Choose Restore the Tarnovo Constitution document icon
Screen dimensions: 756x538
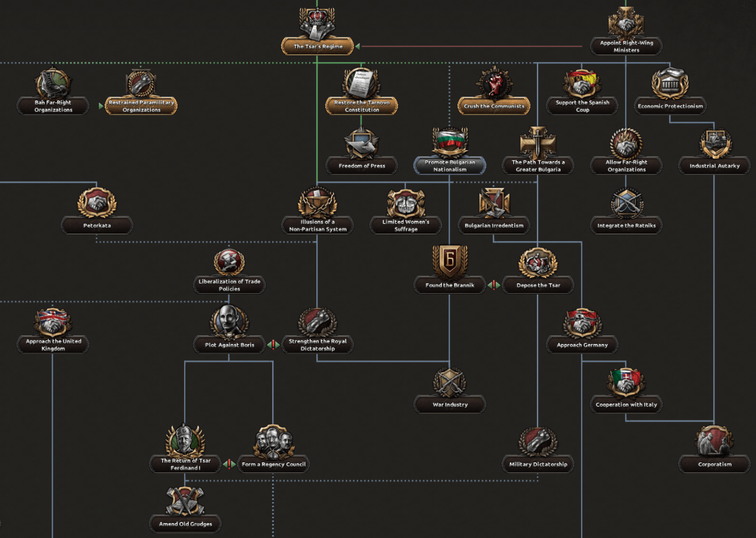point(362,84)
